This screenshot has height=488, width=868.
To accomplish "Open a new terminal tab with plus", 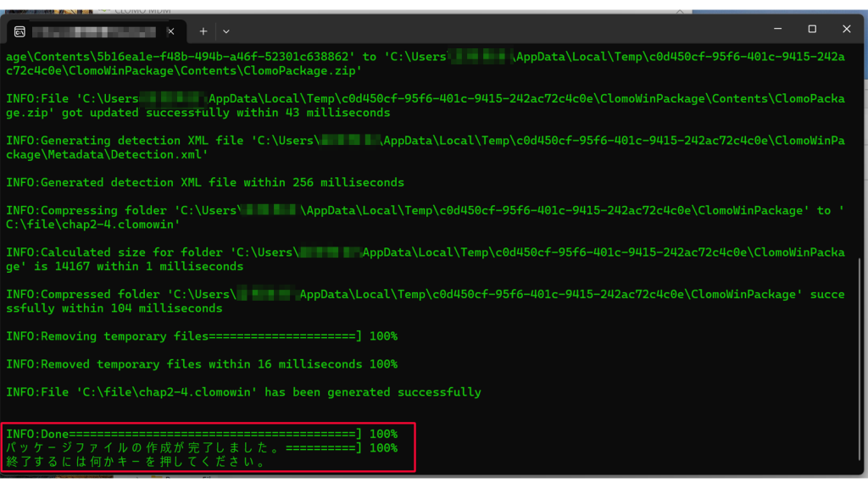I will (x=203, y=31).
